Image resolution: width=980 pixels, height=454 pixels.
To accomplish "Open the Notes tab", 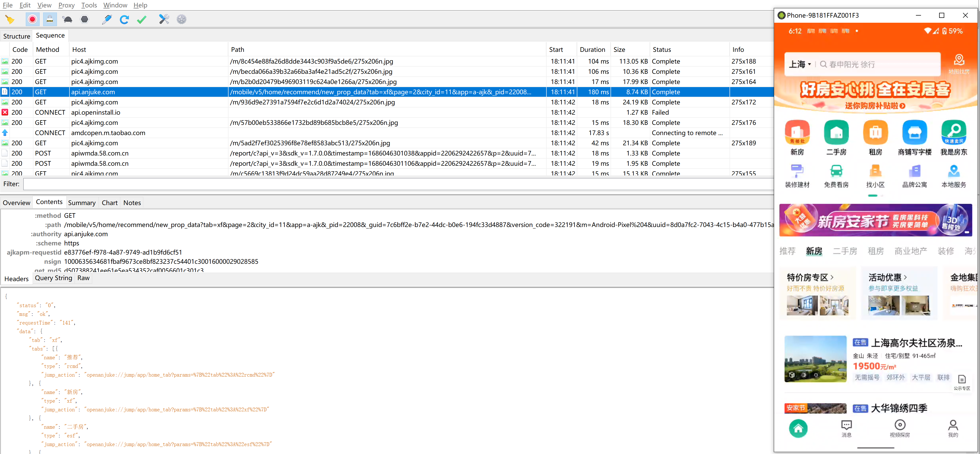I will click(132, 203).
